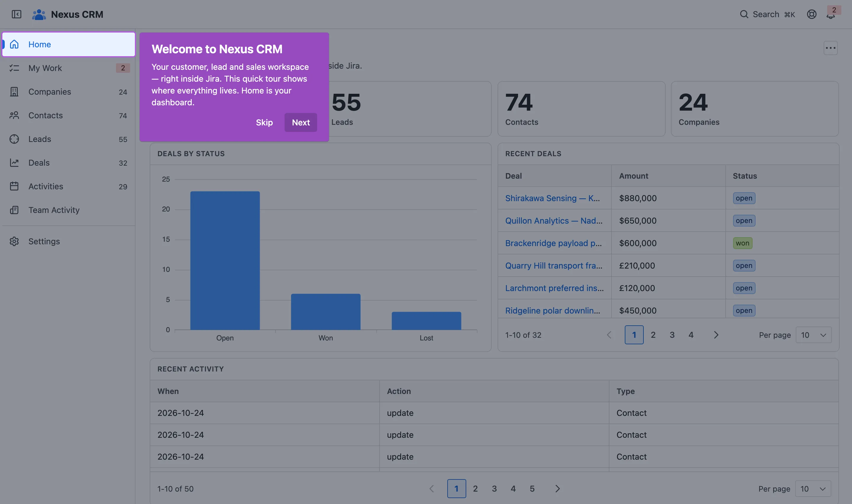The image size is (852, 504).
Task: Open Per page dropdown in Recent Activity
Action: (813, 489)
